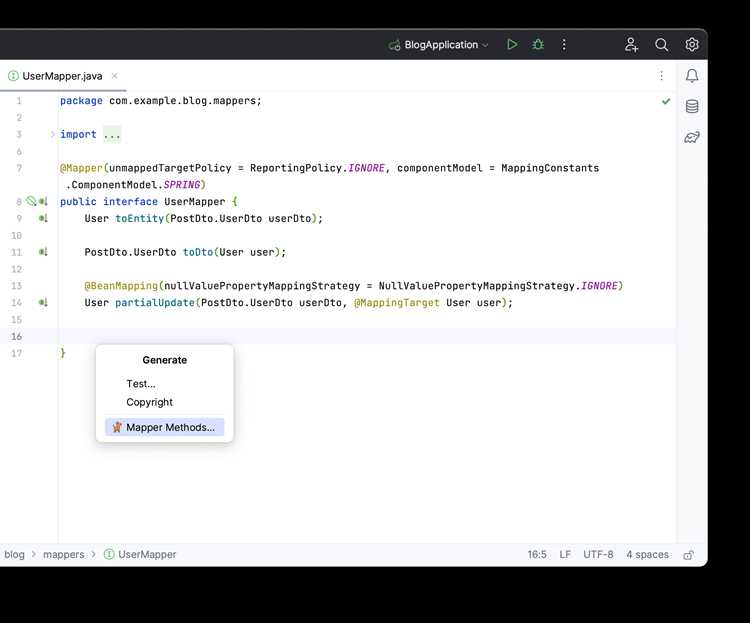
Task: Change line separator via LF indicator
Action: pos(565,554)
